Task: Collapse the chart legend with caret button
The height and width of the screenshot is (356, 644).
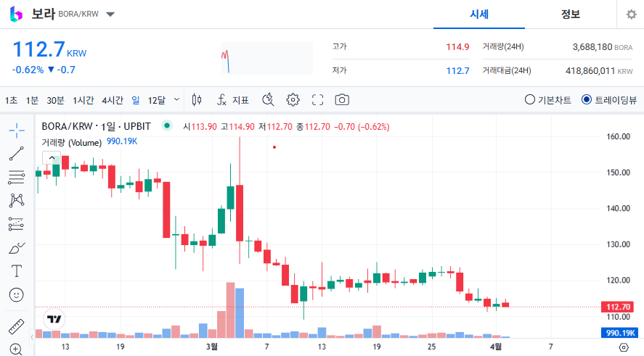Action: [x=52, y=157]
